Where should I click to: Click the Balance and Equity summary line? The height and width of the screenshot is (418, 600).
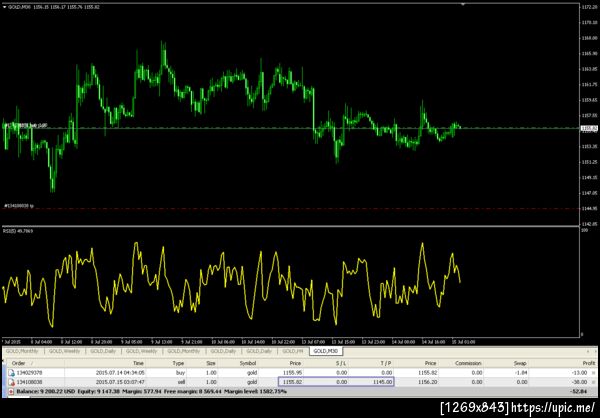[151, 392]
